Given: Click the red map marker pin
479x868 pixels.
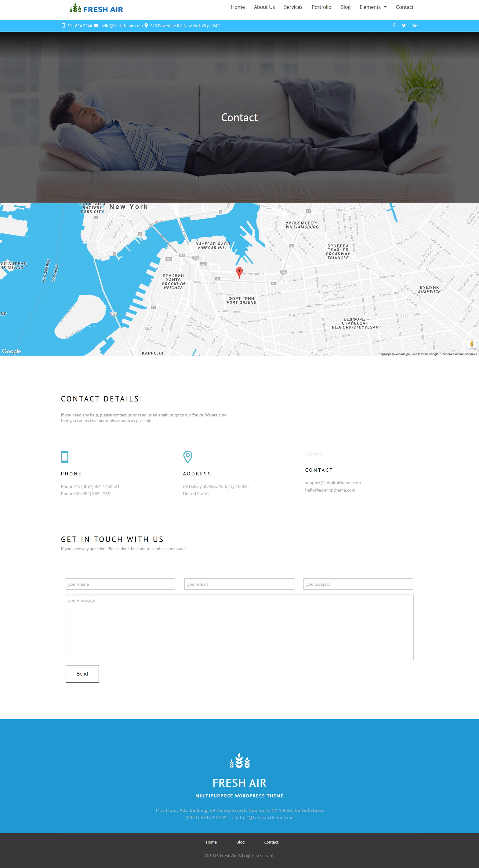Looking at the screenshot, I should (x=239, y=273).
